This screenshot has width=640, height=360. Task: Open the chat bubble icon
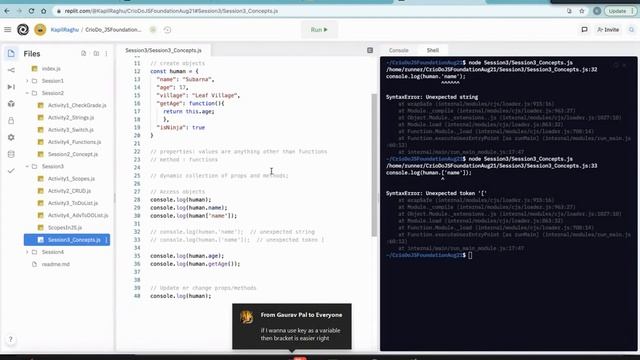click(584, 29)
